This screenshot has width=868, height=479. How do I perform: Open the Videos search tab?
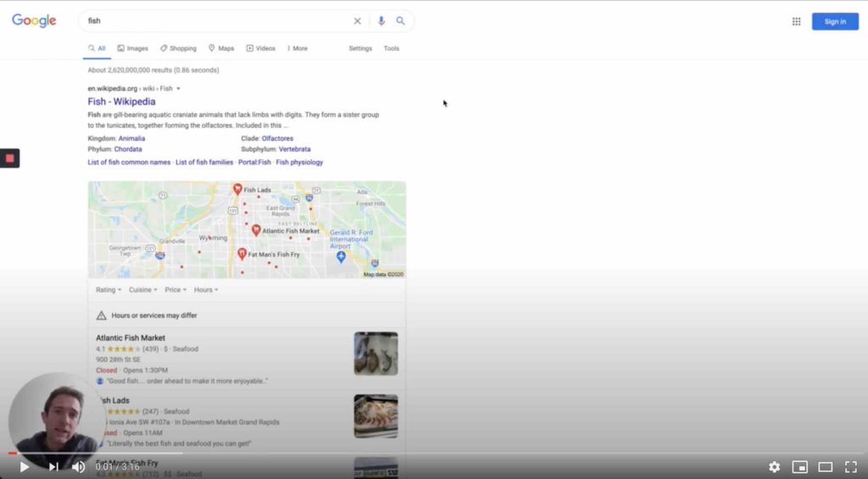pyautogui.click(x=261, y=48)
